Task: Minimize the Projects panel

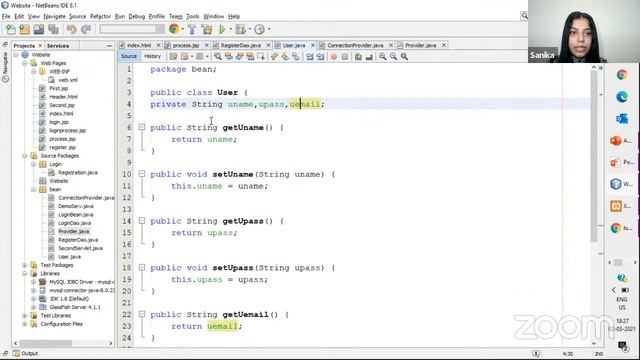Action: tap(109, 46)
